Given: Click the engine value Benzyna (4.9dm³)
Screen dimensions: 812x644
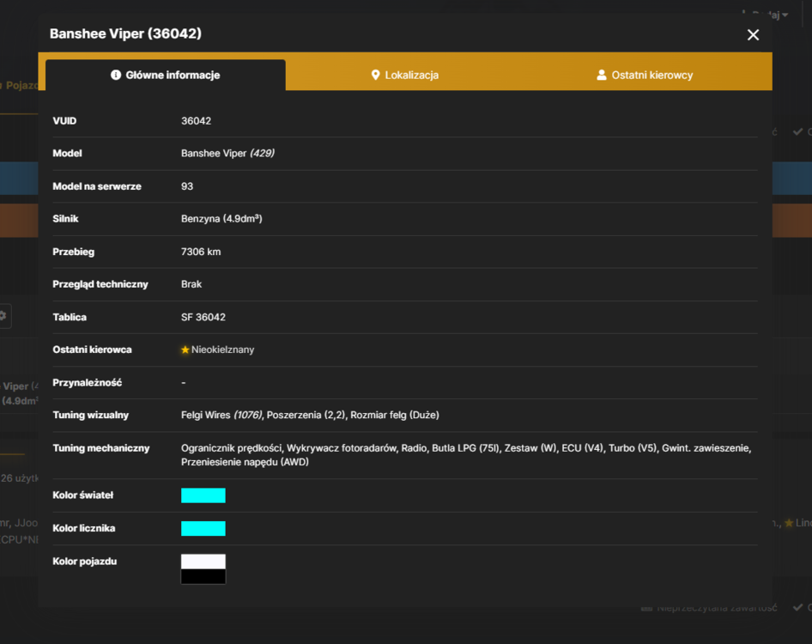Looking at the screenshot, I should coord(221,219).
